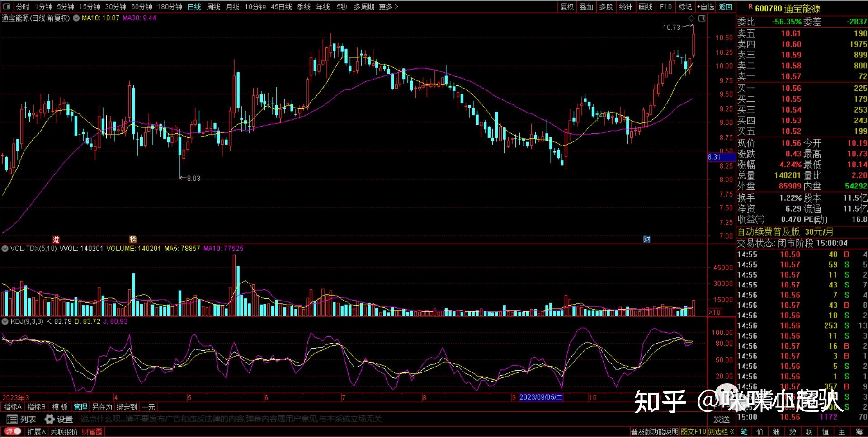
Task: Click the 自动续费普及版 30元/月 promo link
Action: coord(786,232)
